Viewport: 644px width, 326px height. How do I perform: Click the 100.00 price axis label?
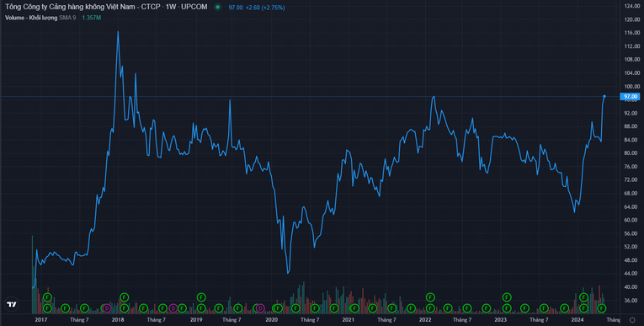tap(631, 86)
